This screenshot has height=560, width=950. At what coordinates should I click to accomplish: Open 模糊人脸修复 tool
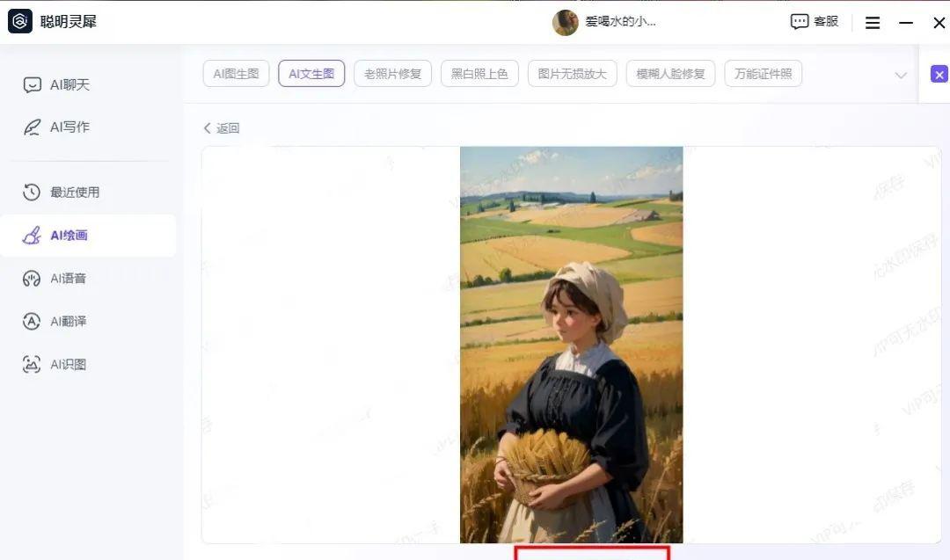pos(670,74)
